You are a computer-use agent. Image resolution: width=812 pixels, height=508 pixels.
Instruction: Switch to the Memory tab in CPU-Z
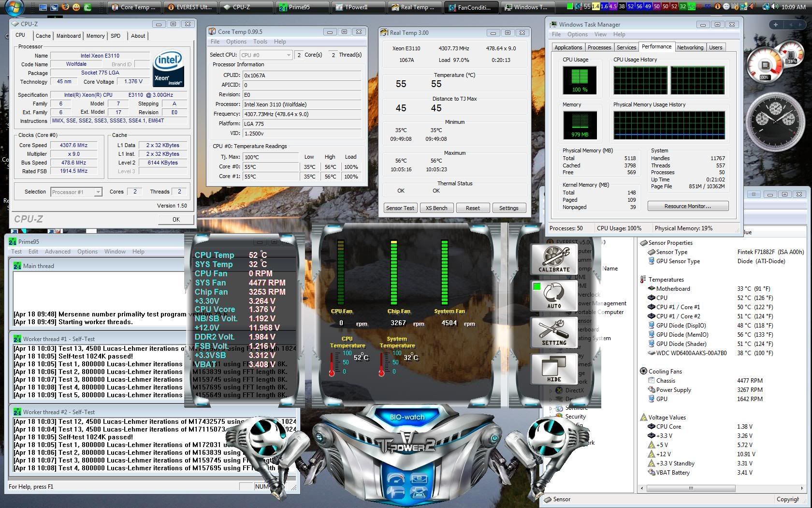95,36
